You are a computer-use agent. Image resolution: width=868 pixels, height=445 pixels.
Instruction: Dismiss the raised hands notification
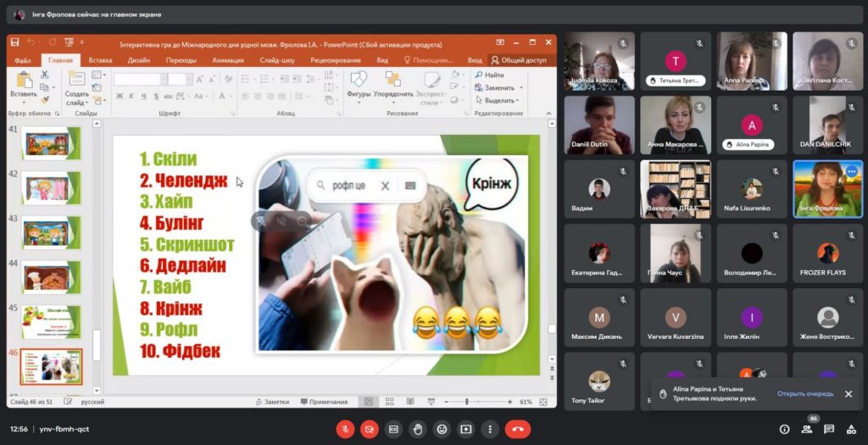point(849,394)
